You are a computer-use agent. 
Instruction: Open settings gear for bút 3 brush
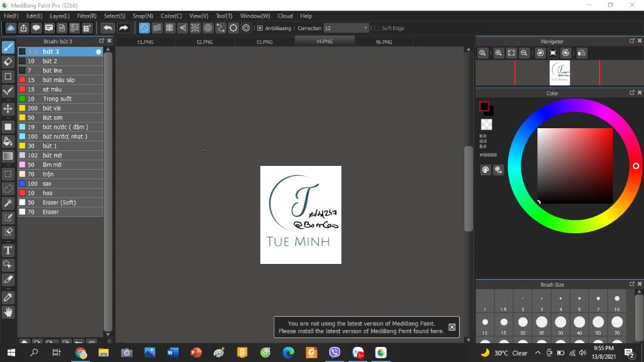click(98, 52)
